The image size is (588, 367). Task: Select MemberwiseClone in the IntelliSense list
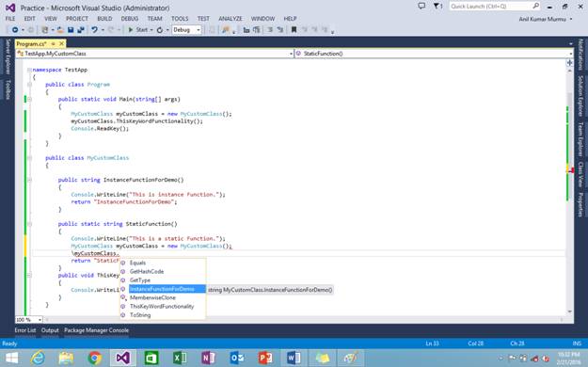(x=163, y=297)
